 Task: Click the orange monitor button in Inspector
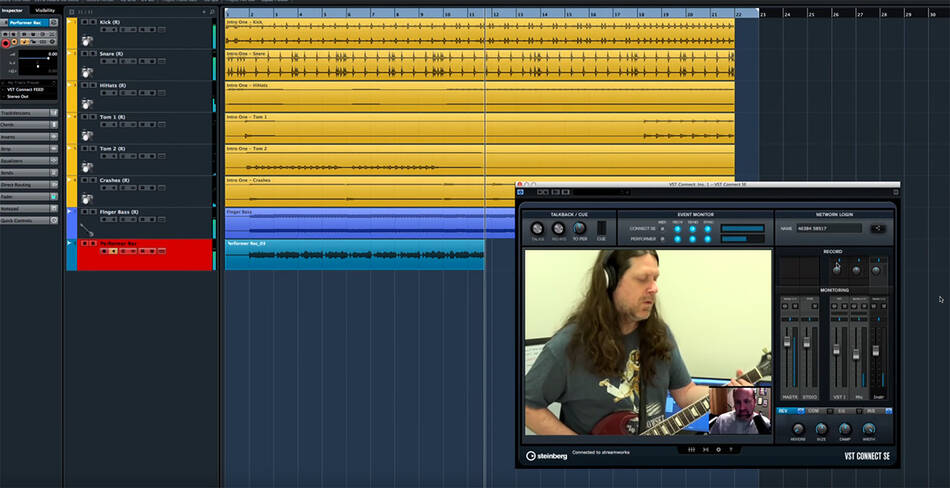pyautogui.click(x=14, y=42)
